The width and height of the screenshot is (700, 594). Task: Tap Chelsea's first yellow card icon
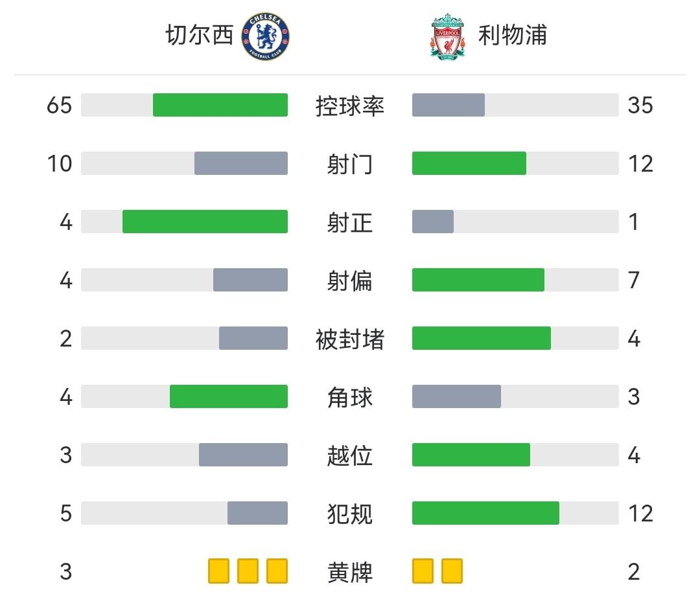pos(219,571)
